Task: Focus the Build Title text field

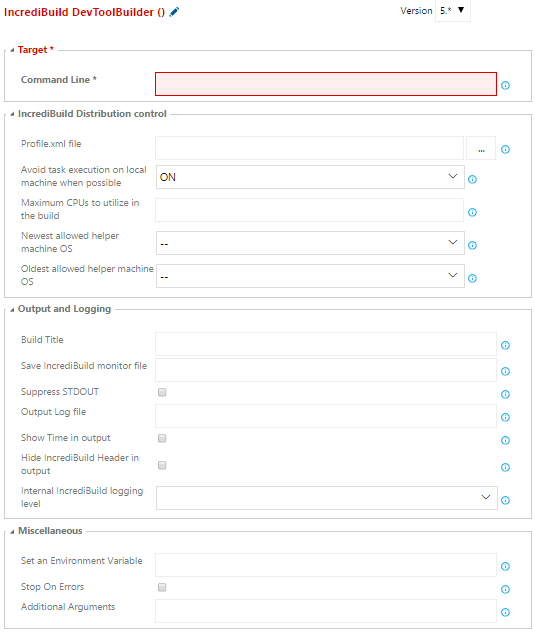Action: point(326,344)
